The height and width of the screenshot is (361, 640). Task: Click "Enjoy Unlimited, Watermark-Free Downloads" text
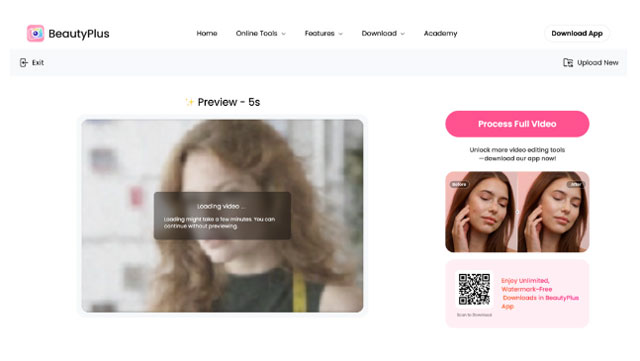tap(540, 293)
